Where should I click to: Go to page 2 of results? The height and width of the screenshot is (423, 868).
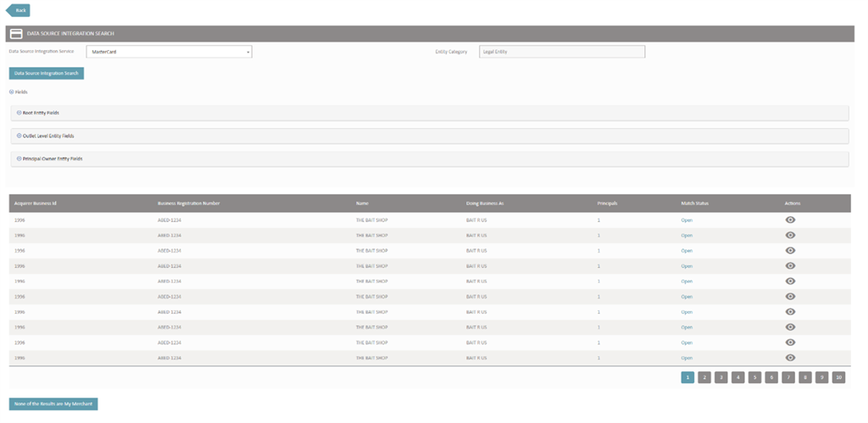(x=704, y=377)
